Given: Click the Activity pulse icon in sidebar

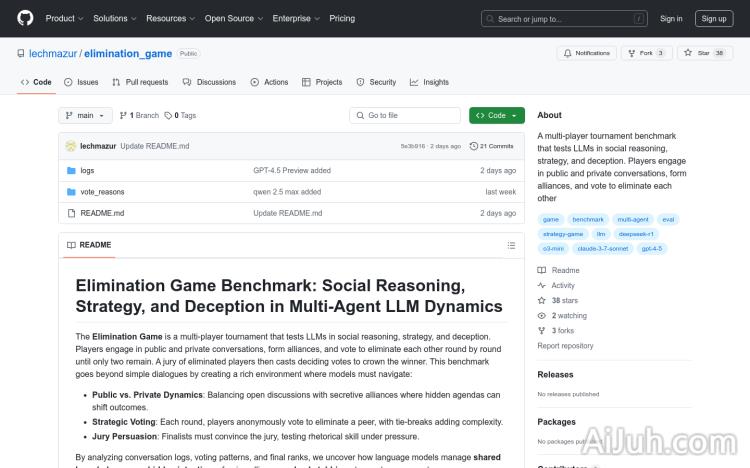Looking at the screenshot, I should point(542,285).
